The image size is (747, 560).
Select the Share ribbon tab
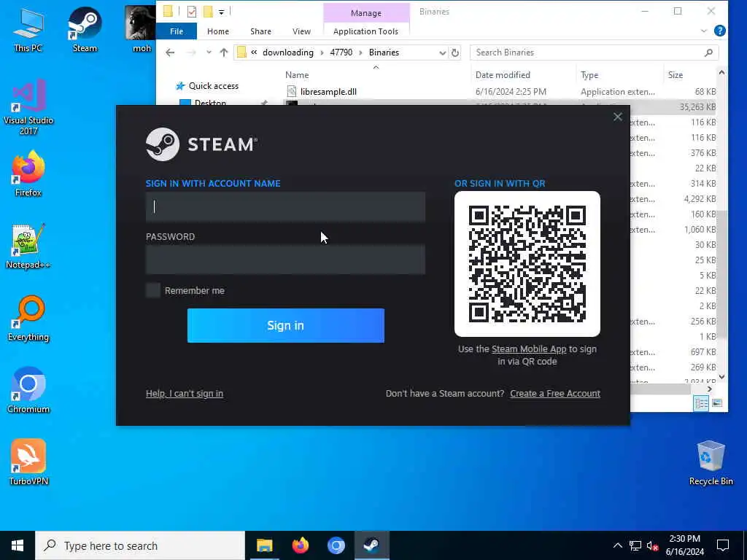pos(260,31)
